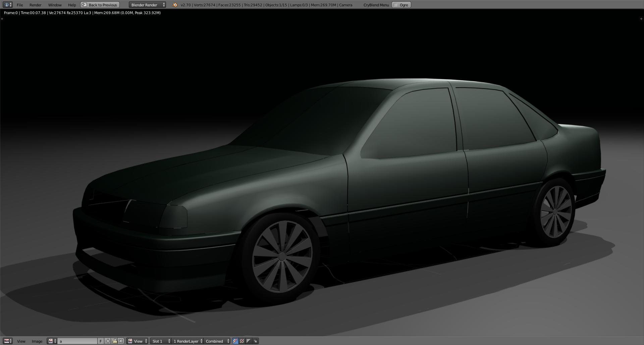Open the CryBlend Menu

click(x=376, y=5)
